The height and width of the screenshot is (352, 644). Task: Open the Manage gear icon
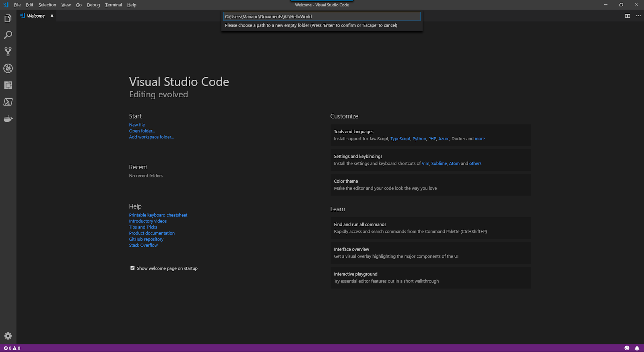[8, 336]
